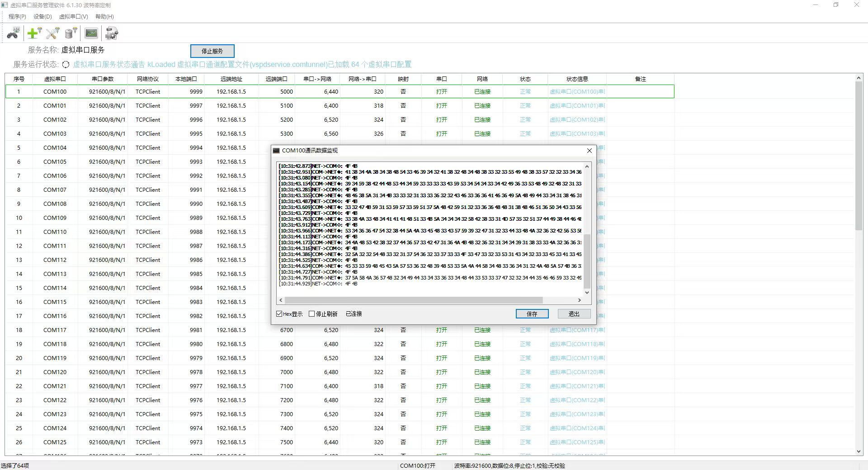Open the 设备(D) menu
868x470 pixels.
click(42, 17)
